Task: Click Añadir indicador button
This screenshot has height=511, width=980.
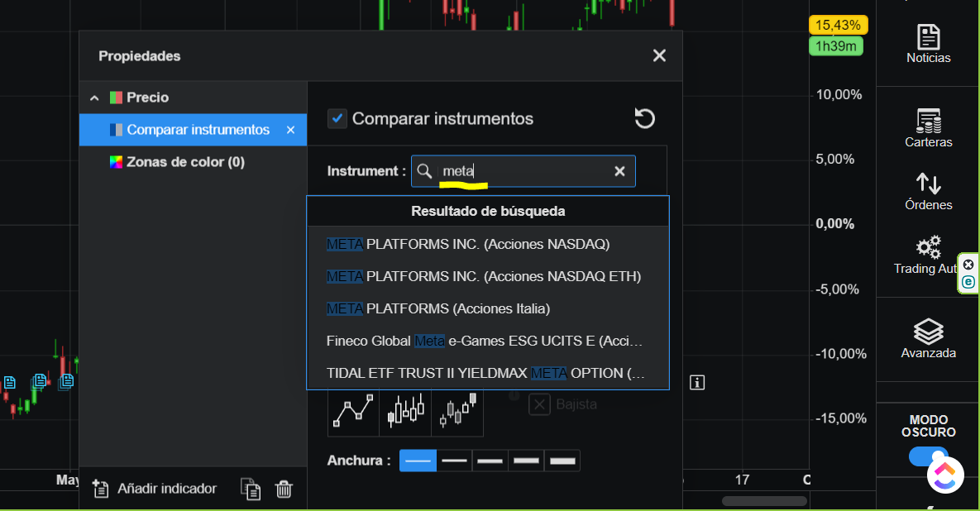Action: pos(155,489)
